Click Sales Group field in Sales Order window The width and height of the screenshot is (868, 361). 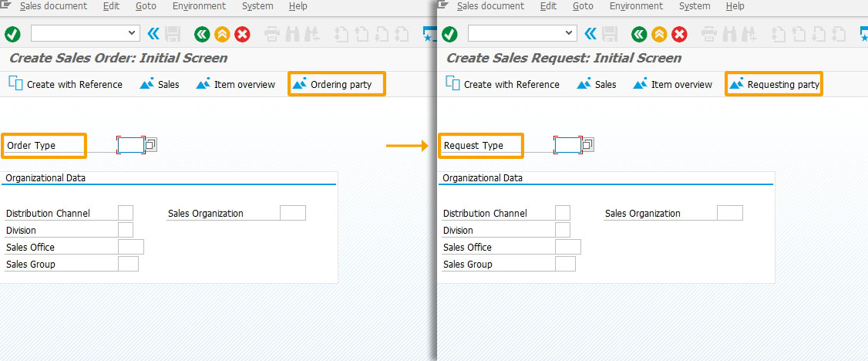pos(129,264)
